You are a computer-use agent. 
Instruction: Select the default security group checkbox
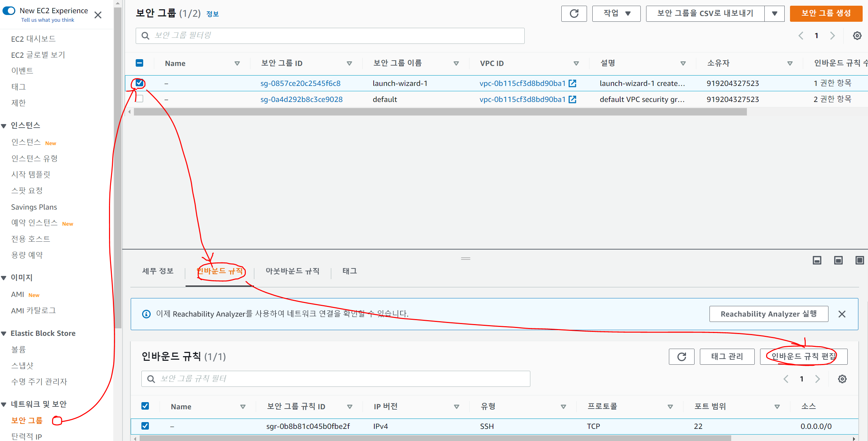coord(140,99)
